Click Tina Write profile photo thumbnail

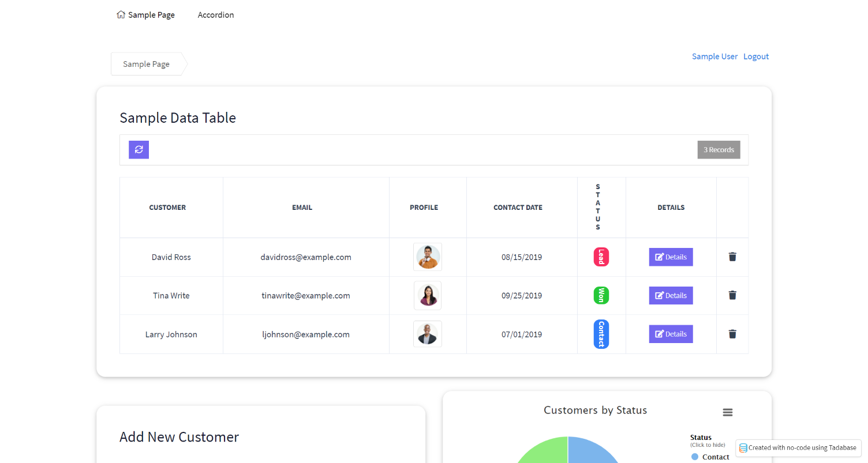(428, 295)
